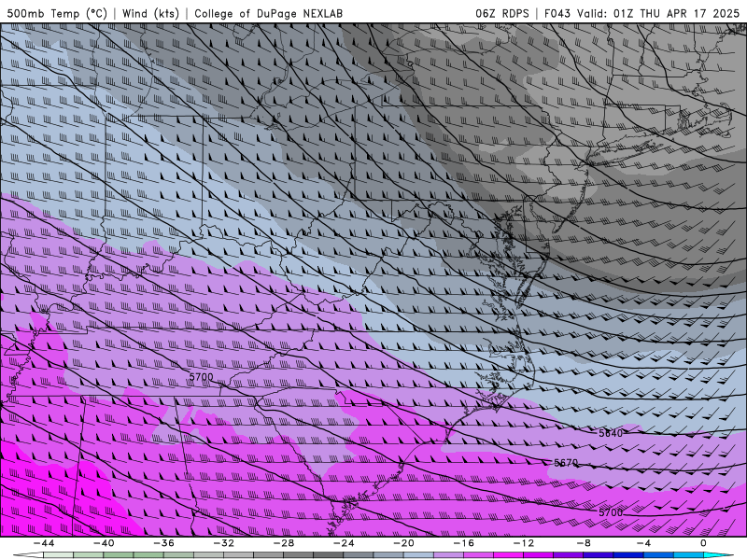747x560 pixels.
Task: Click the -32 color scale label
Action: click(x=223, y=543)
